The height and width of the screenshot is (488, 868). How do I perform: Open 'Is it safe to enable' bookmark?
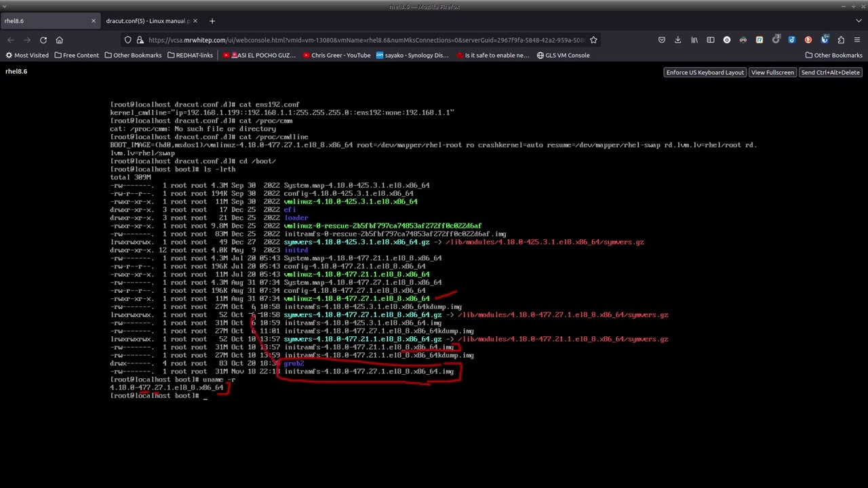point(493,56)
